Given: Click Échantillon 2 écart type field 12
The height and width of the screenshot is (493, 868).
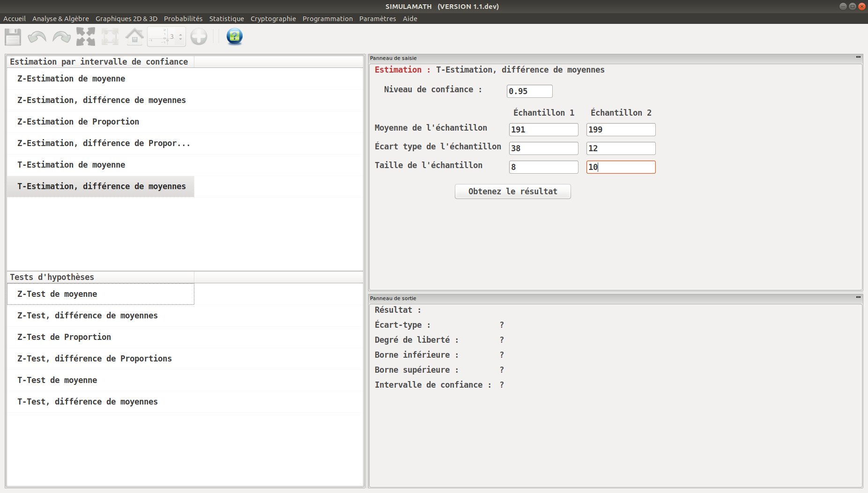Looking at the screenshot, I should pyautogui.click(x=621, y=148).
